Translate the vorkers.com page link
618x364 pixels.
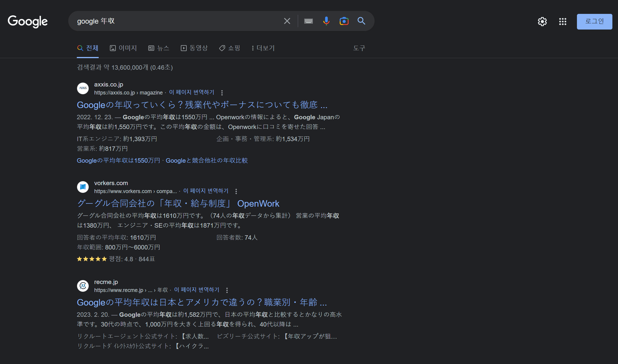206,191
